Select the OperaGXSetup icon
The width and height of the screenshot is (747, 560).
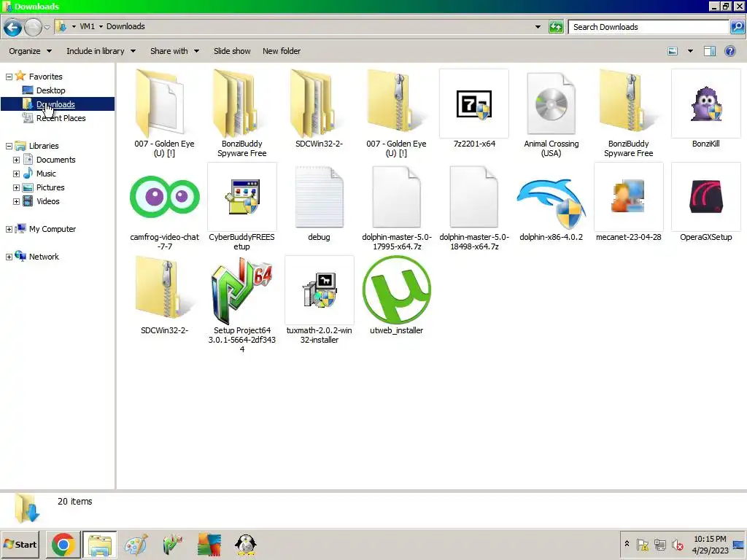[x=705, y=197]
